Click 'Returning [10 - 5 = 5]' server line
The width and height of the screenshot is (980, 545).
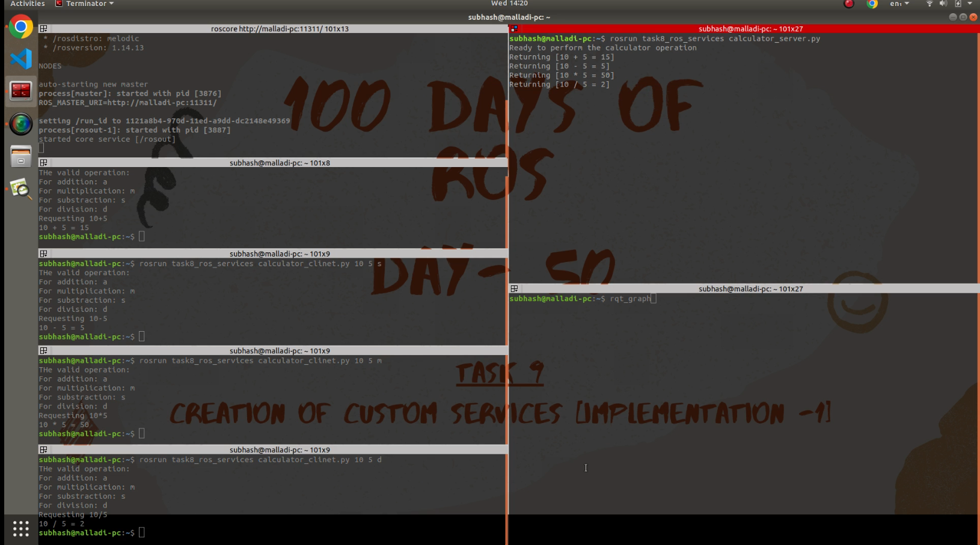(x=559, y=66)
